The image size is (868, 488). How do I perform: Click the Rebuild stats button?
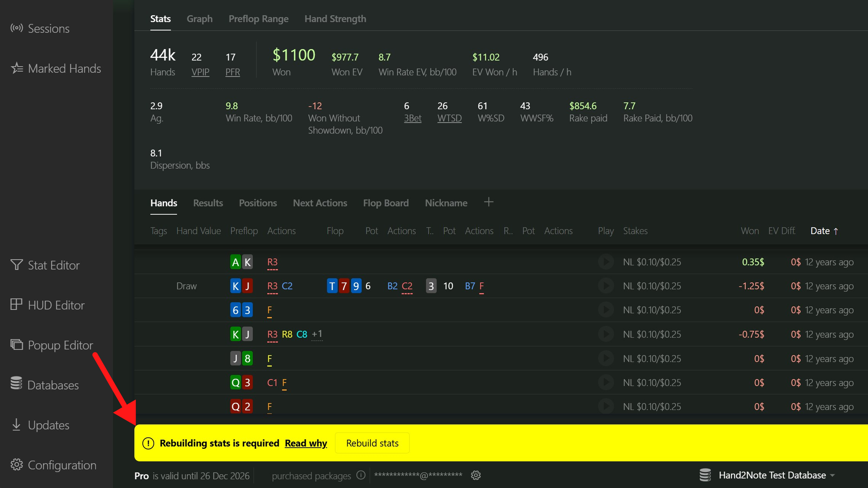372,443
